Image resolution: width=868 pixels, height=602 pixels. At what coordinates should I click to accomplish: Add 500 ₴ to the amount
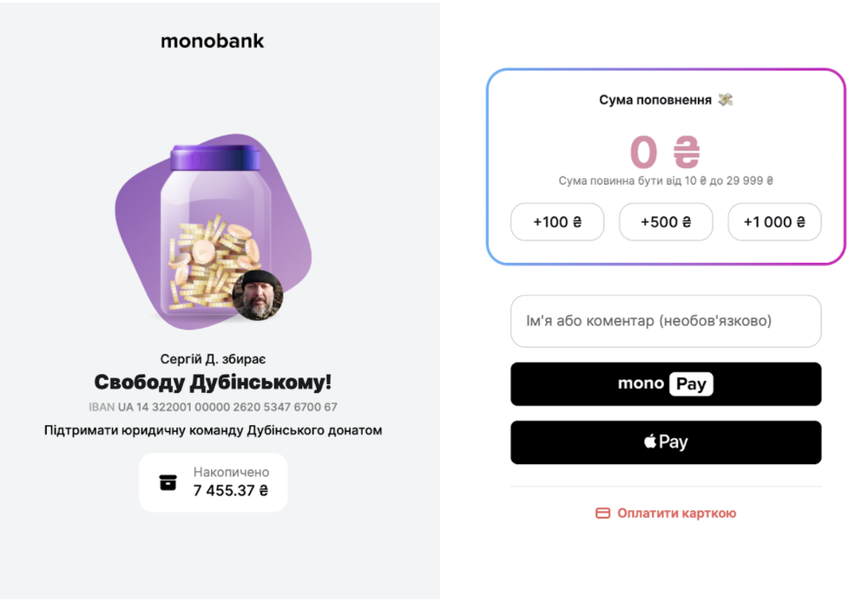666,222
